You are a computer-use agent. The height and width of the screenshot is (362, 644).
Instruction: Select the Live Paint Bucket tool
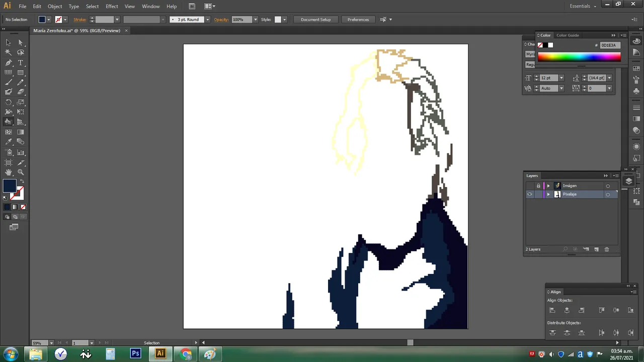tap(9, 122)
